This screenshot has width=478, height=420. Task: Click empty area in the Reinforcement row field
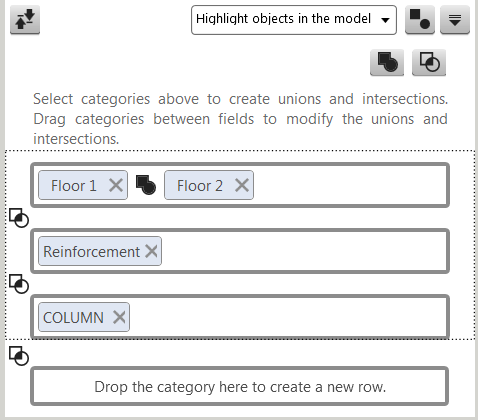click(x=303, y=251)
